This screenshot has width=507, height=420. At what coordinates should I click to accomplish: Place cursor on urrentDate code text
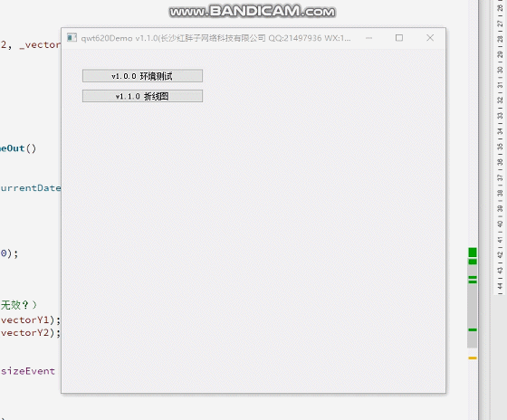pyautogui.click(x=31, y=188)
